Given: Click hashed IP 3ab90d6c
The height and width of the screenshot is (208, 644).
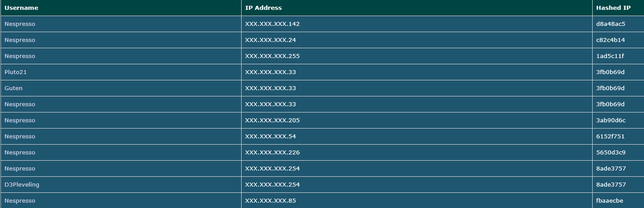Looking at the screenshot, I should [x=611, y=121].
